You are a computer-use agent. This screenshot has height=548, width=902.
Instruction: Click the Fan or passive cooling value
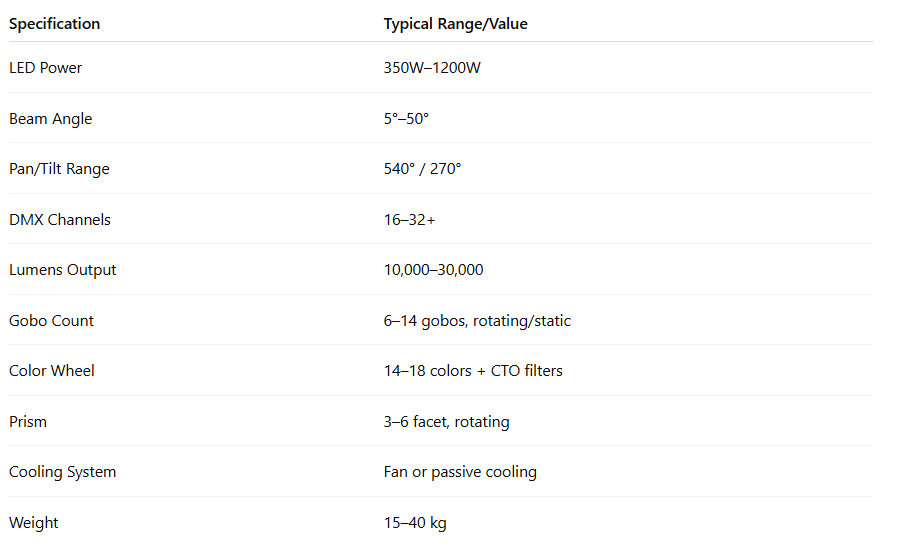click(x=460, y=472)
